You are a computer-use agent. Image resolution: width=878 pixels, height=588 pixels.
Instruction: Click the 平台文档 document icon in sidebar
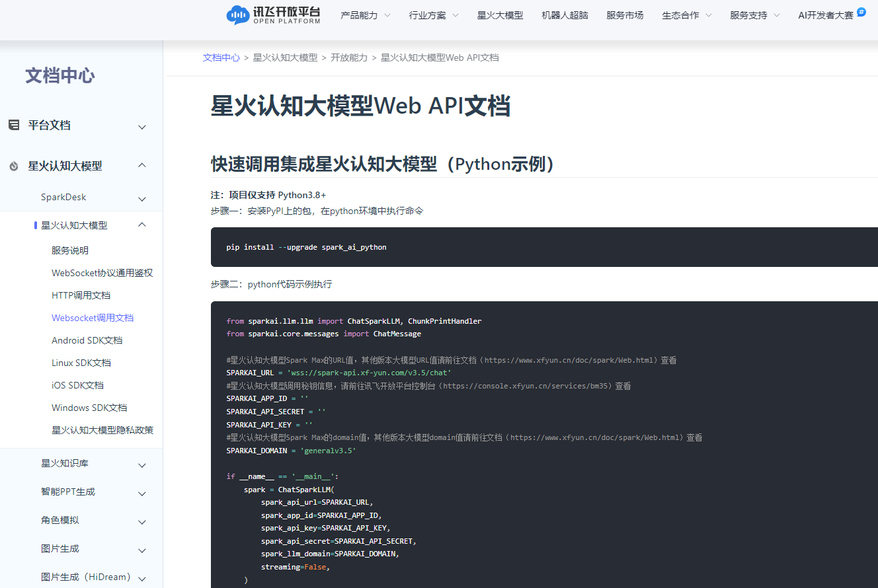[x=14, y=125]
